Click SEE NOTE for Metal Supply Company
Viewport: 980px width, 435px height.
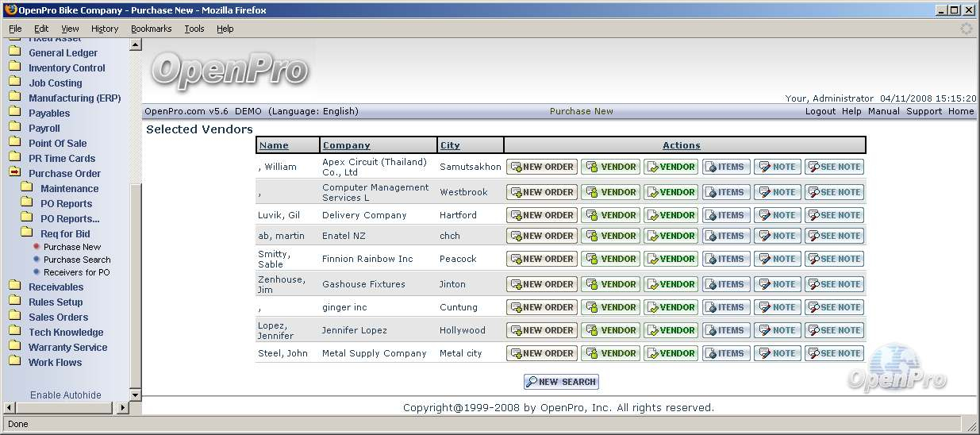coord(834,353)
